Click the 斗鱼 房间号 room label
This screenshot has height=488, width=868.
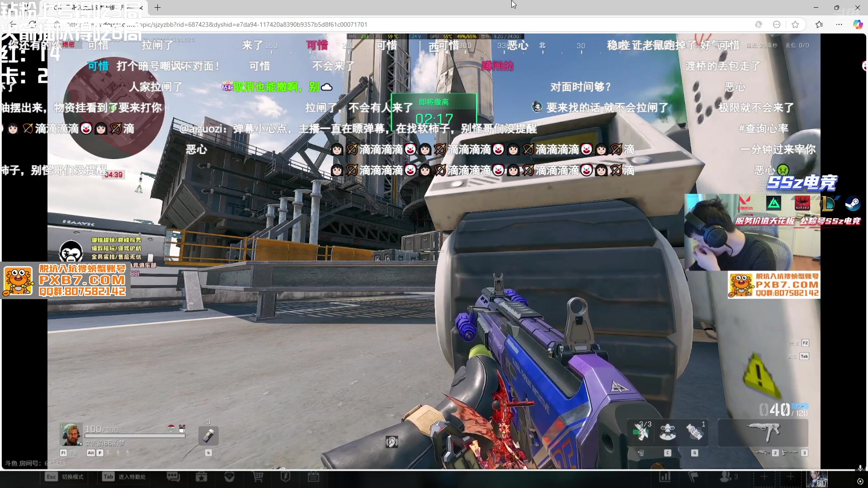click(x=35, y=463)
